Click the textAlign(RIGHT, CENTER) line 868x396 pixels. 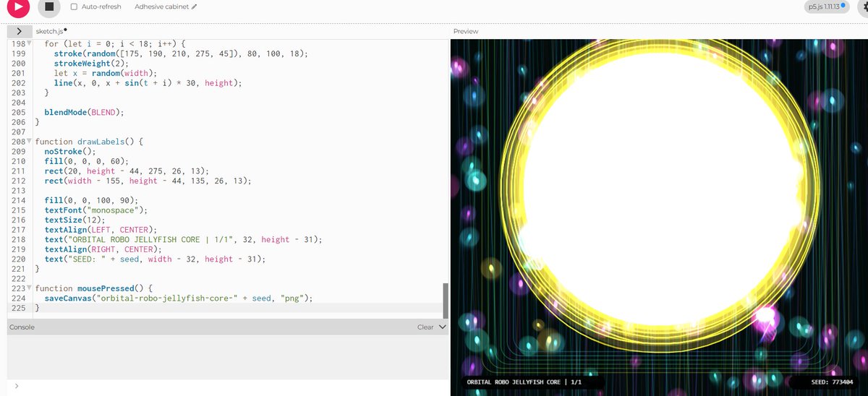click(x=103, y=249)
